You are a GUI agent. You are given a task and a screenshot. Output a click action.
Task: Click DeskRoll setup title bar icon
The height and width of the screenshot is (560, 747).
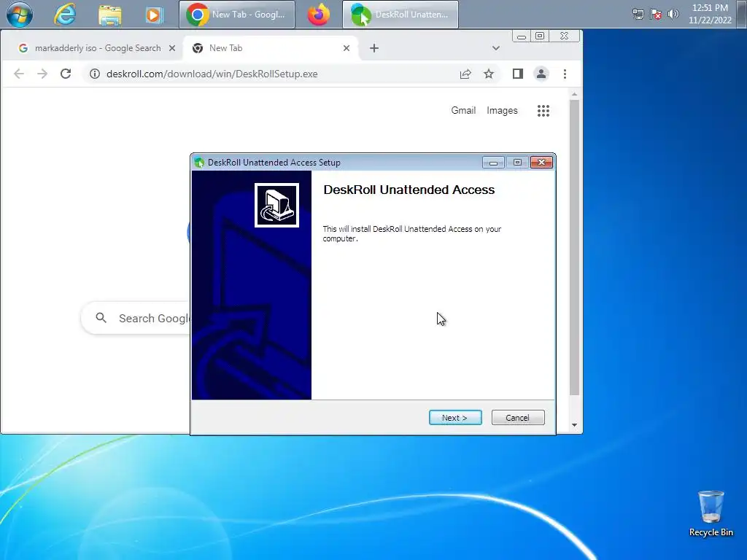(x=199, y=163)
